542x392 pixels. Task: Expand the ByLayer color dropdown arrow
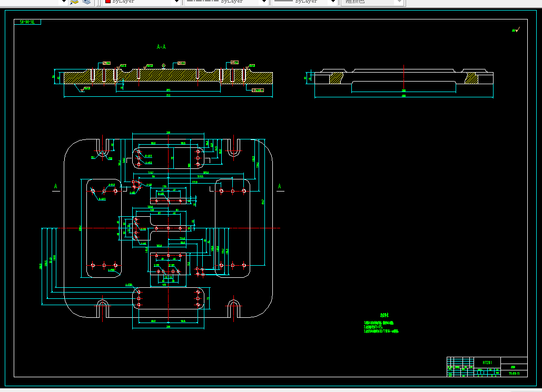(176, 2)
